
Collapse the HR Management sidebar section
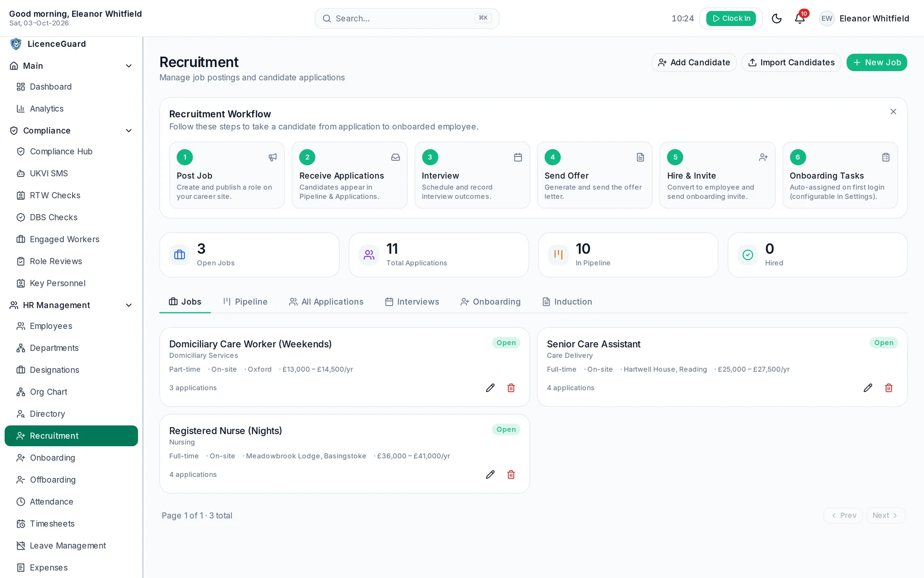tap(129, 305)
